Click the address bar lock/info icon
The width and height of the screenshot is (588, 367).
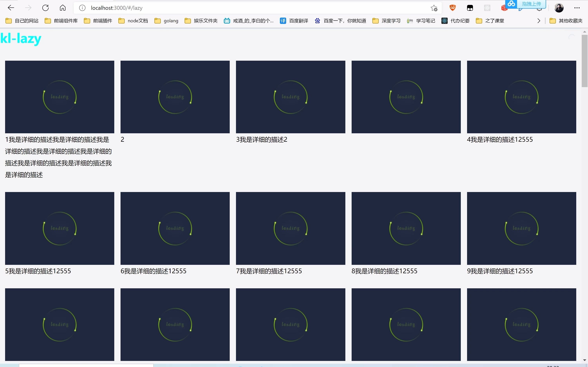(83, 7)
